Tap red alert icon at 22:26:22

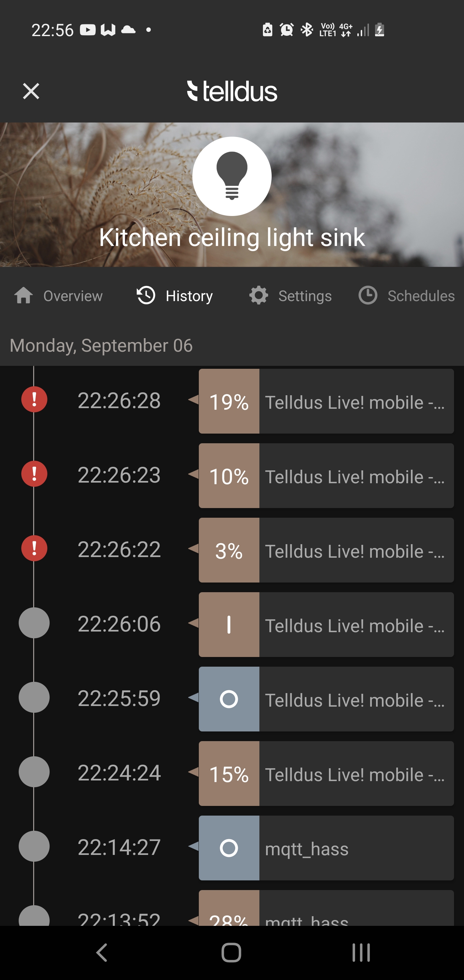tap(34, 549)
